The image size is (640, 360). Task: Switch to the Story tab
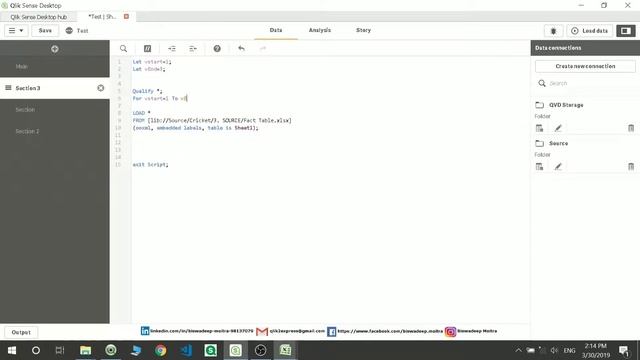(x=363, y=30)
